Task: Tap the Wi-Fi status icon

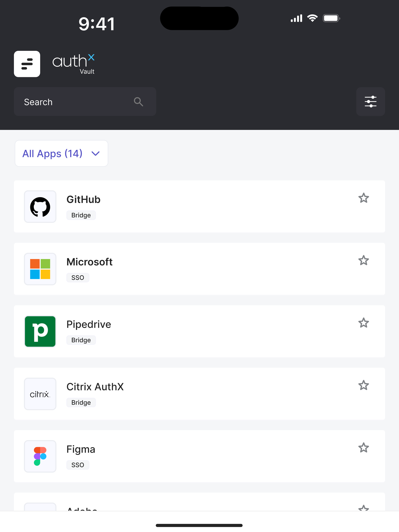Action: click(x=312, y=18)
